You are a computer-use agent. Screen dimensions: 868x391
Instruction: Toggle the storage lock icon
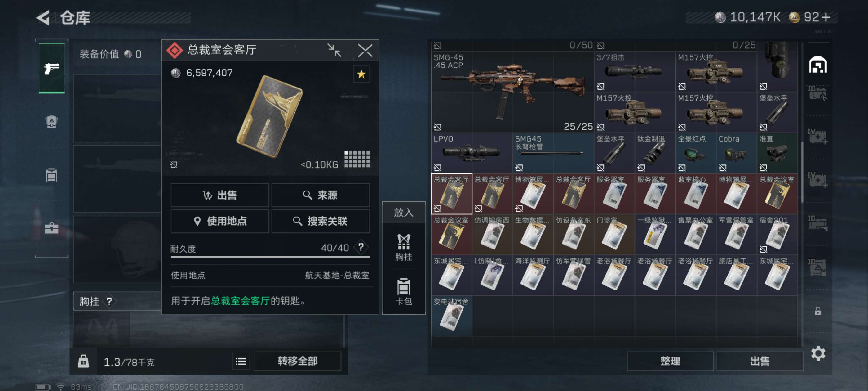[x=818, y=311]
